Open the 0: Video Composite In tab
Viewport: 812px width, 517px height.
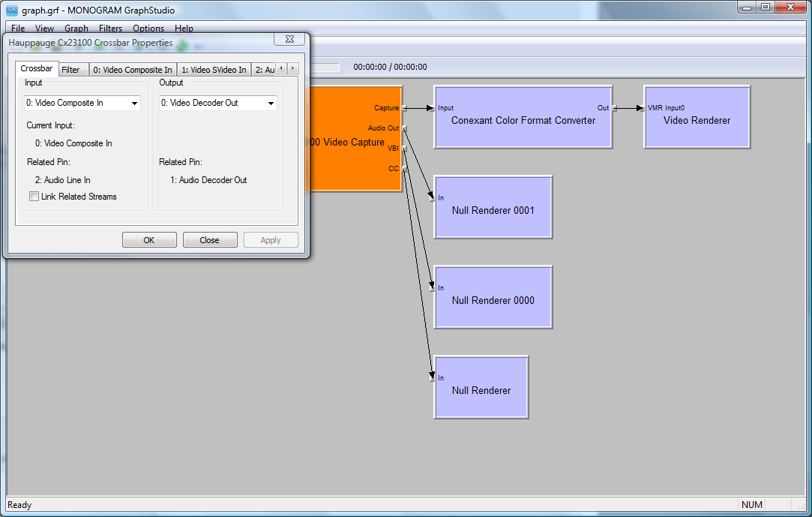click(x=133, y=70)
